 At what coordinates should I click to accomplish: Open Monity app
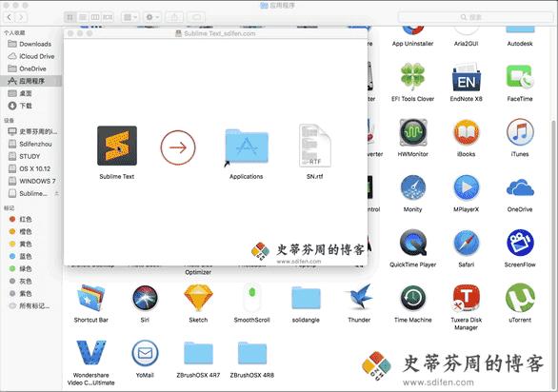(x=413, y=187)
